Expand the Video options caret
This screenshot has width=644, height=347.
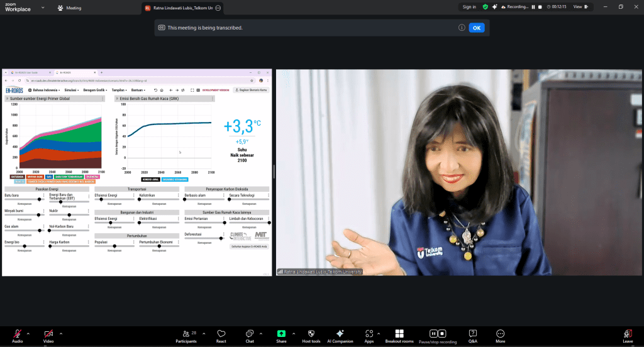click(61, 333)
